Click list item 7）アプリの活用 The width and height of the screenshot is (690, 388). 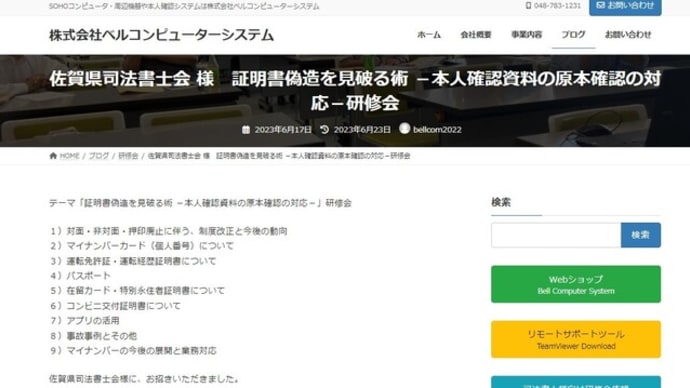[x=84, y=321]
